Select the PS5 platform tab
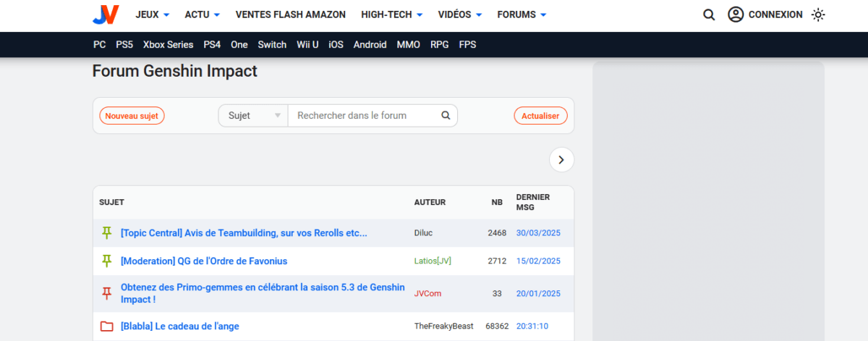868x341 pixels. [124, 45]
